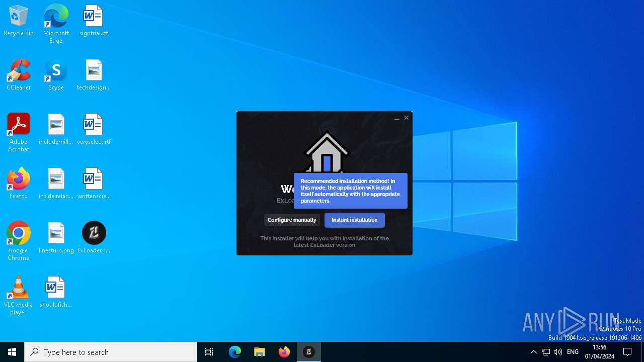Click the installer description text at bottom
Viewport: 644px width, 362px height.
(x=325, y=242)
